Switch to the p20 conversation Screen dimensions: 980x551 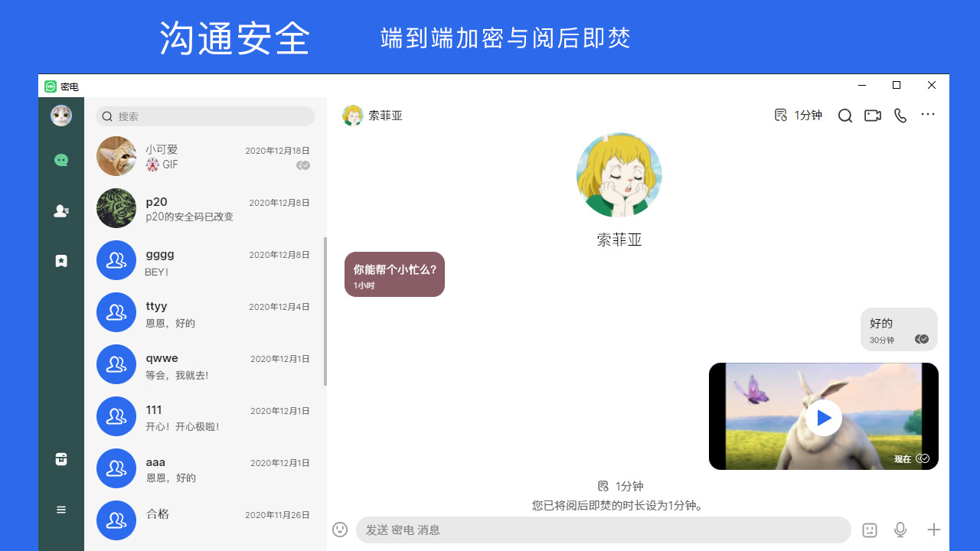coord(203,208)
